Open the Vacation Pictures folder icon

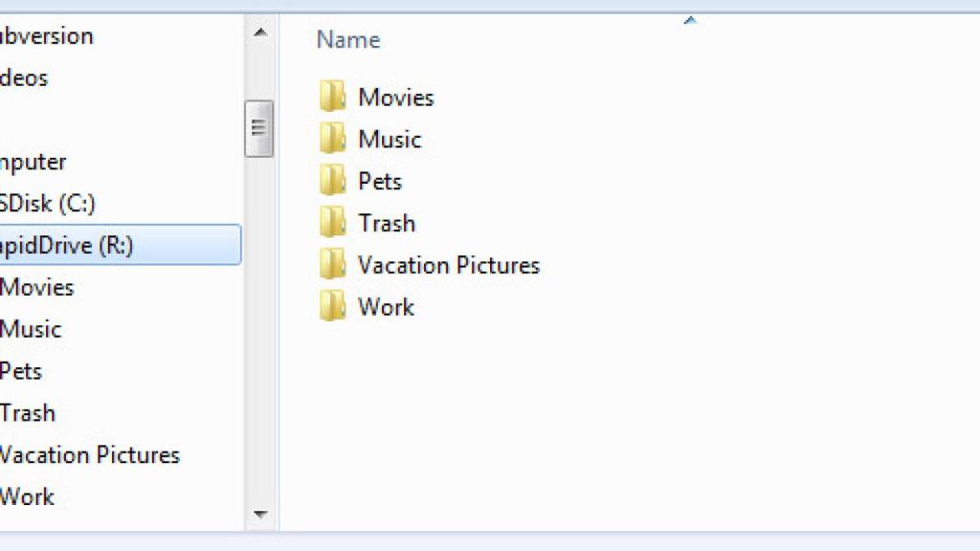pos(333,265)
